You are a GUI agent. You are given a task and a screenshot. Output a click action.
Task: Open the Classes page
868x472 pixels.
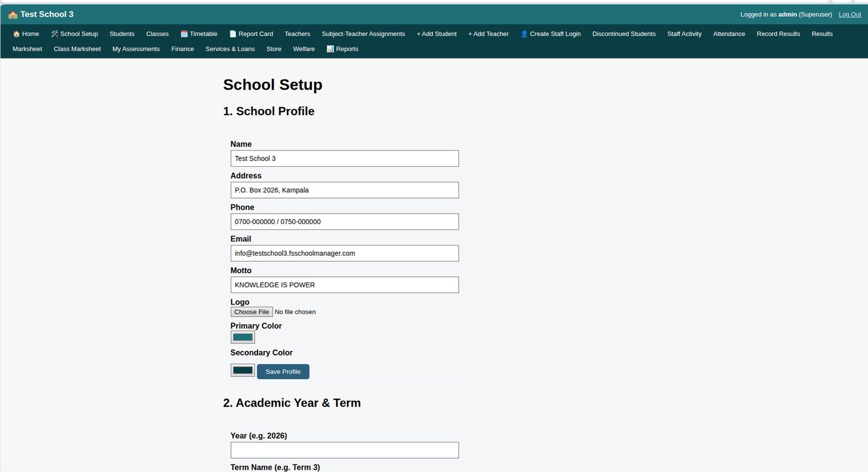pyautogui.click(x=157, y=34)
